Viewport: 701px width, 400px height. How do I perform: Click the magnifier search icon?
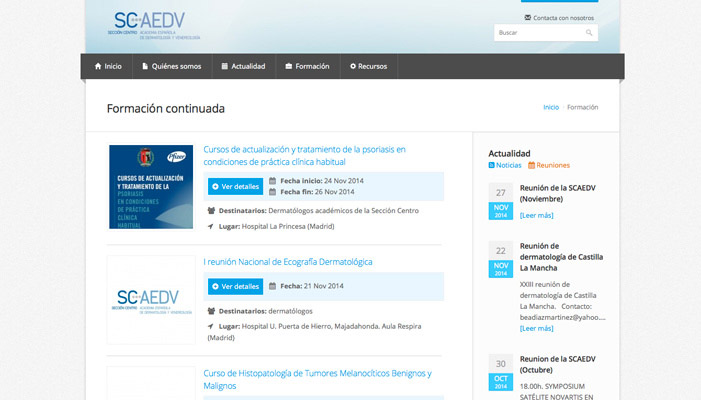[x=589, y=33]
